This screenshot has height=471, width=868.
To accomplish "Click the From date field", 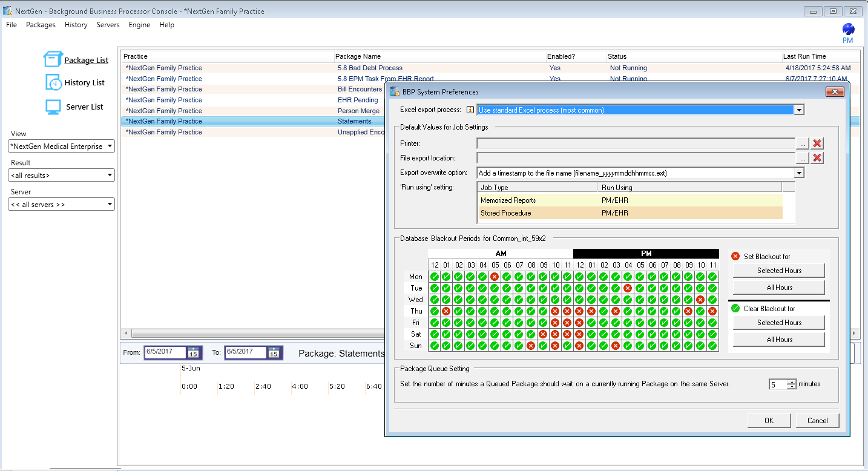I will 165,352.
